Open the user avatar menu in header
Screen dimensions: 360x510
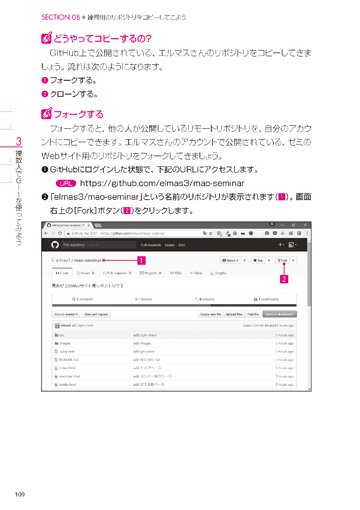click(x=292, y=245)
